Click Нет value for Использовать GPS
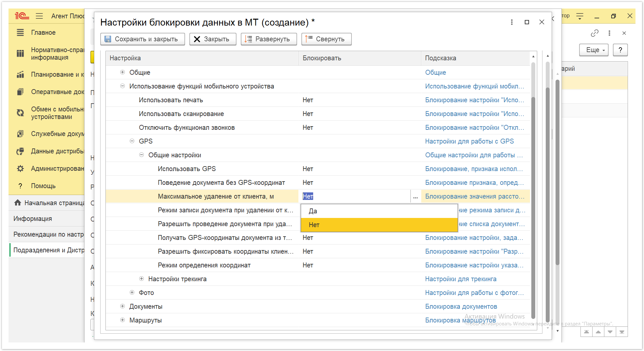Image resolution: width=644 pixels, height=351 pixels. point(308,169)
